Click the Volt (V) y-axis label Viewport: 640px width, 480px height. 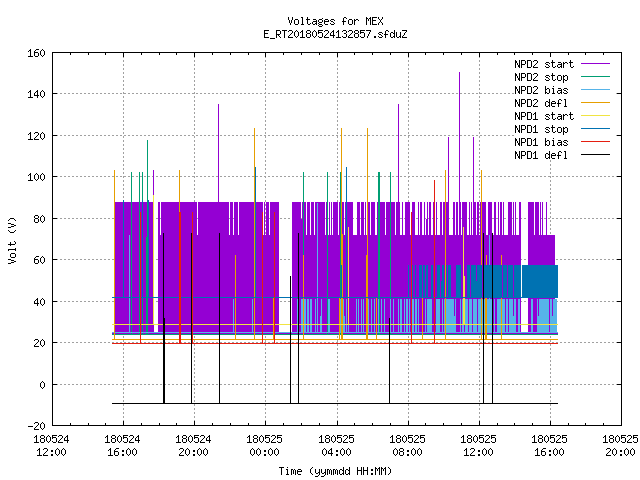click(x=12, y=240)
